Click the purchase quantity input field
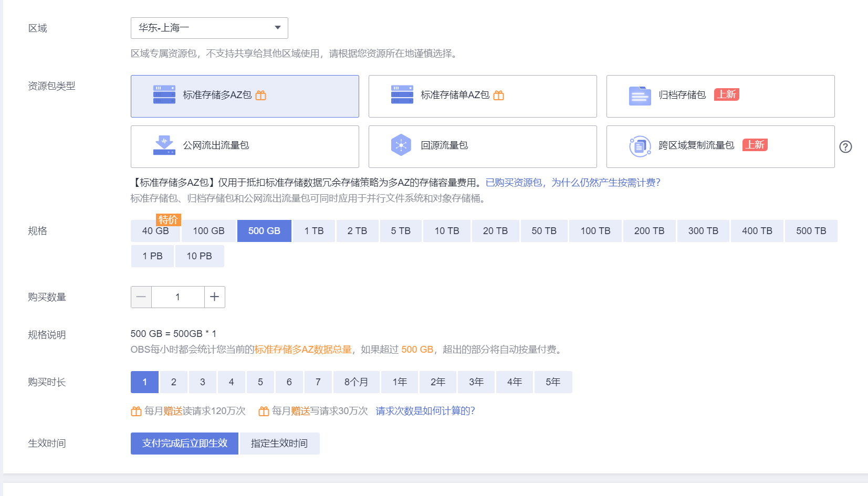The width and height of the screenshot is (868, 496). click(177, 297)
